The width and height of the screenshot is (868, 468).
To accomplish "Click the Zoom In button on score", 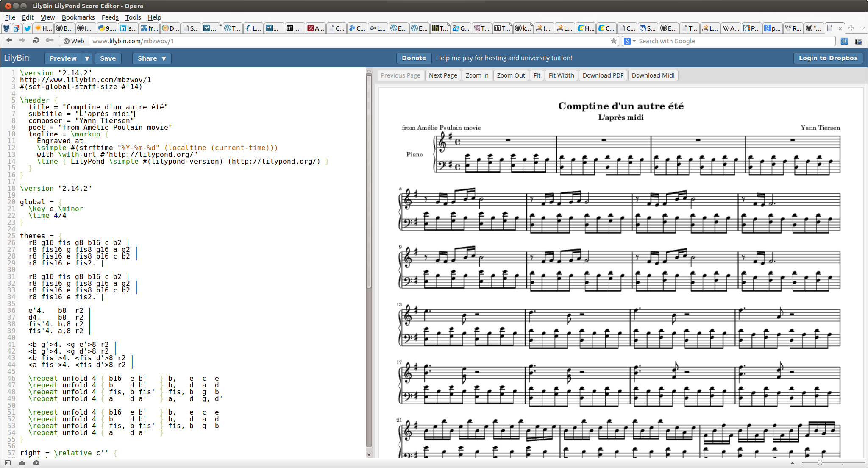I will (477, 75).
